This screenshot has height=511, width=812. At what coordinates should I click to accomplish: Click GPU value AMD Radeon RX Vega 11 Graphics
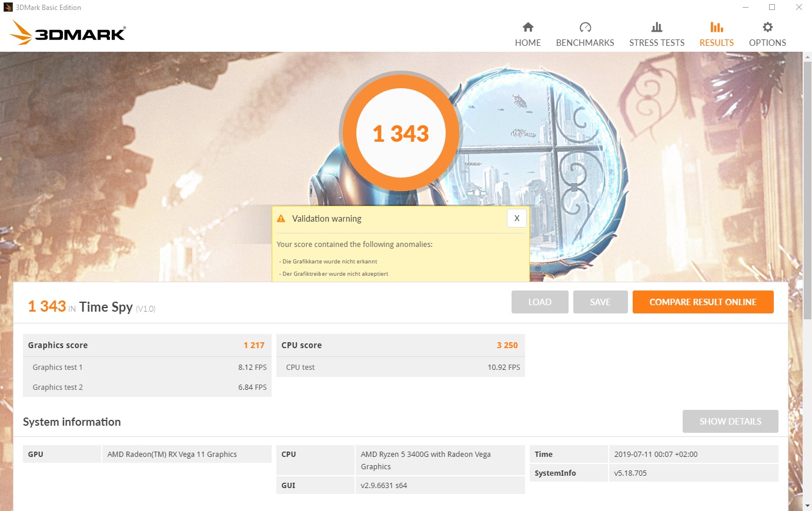[x=172, y=455]
